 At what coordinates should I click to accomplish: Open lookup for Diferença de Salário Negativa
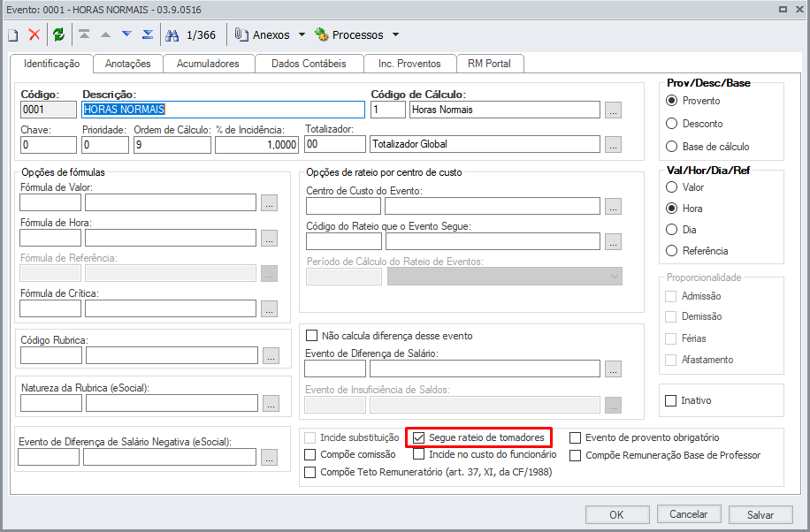tap(269, 457)
